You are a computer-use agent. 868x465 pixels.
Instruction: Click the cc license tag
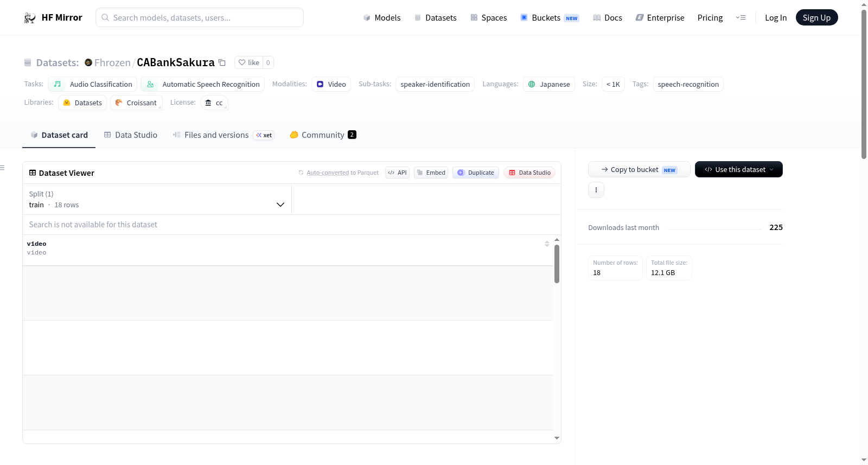[214, 103]
